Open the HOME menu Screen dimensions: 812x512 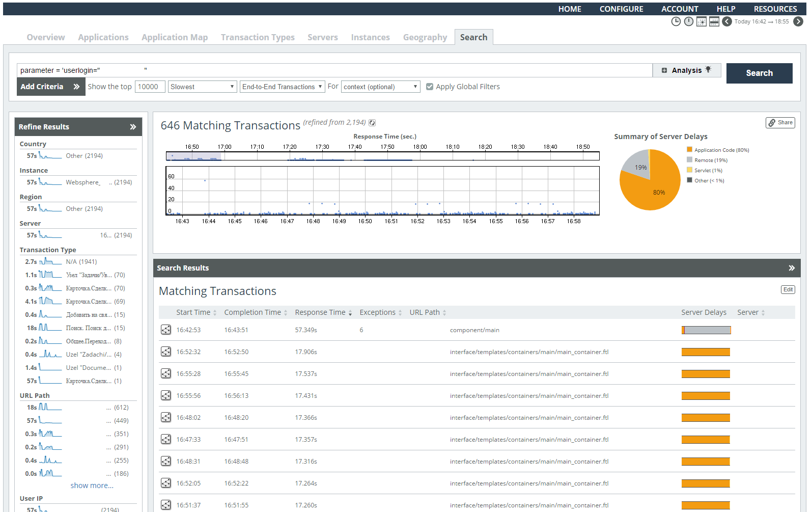pyautogui.click(x=570, y=9)
